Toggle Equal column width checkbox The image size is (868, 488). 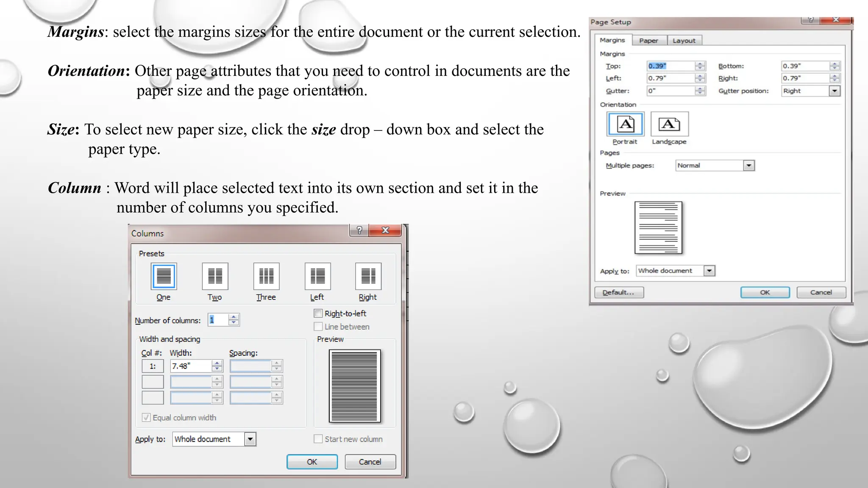[146, 417]
